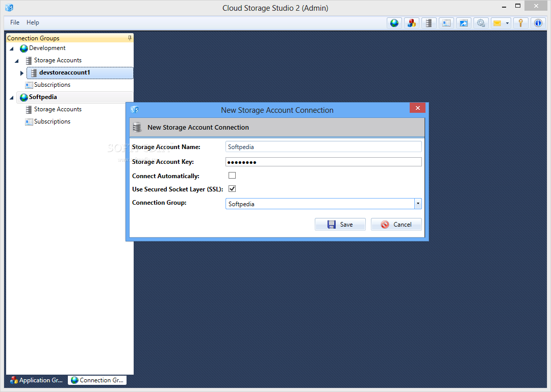Collapse Development's Storage Accounts node
The width and height of the screenshot is (551, 392).
tap(16, 61)
